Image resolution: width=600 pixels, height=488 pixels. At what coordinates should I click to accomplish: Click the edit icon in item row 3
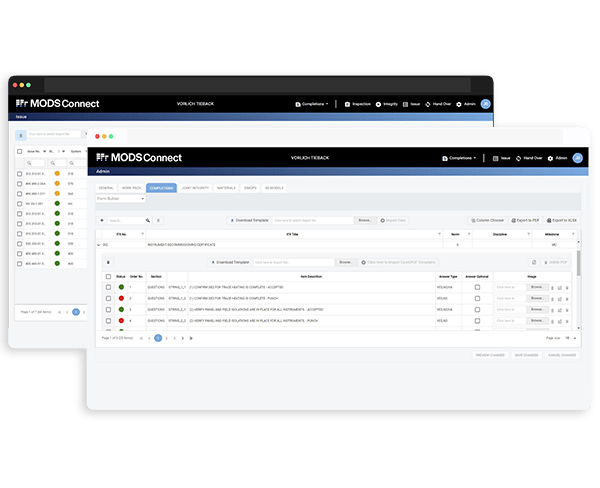[x=560, y=310]
